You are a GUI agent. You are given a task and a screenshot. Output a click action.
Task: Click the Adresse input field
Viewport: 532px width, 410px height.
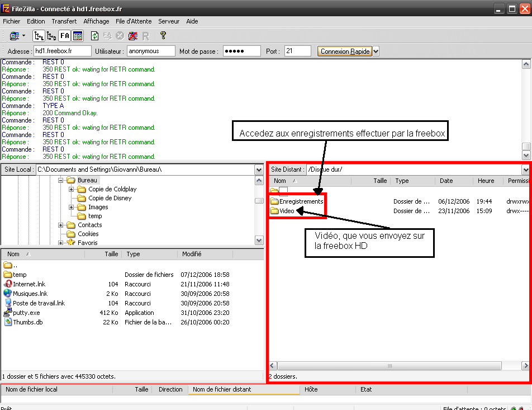[63, 51]
